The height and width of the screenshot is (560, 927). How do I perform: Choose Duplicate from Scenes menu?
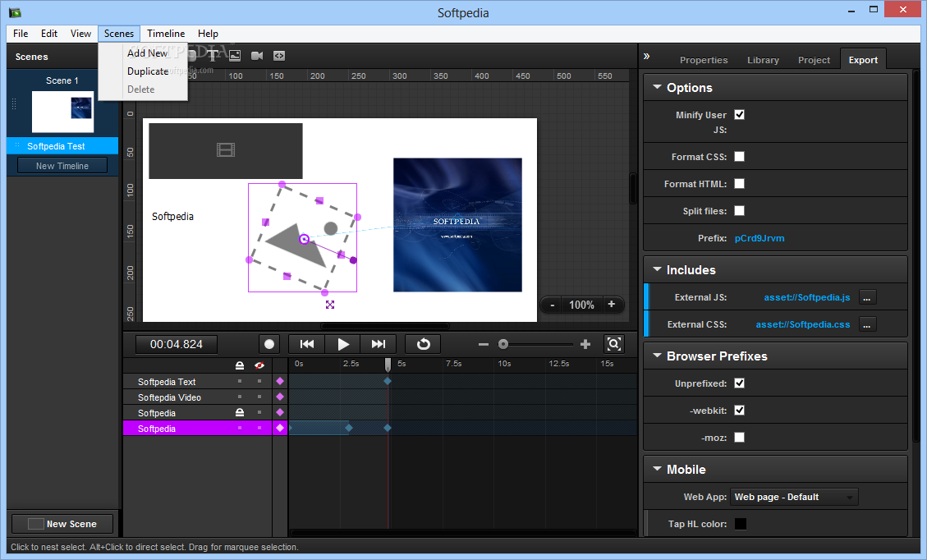(x=148, y=71)
